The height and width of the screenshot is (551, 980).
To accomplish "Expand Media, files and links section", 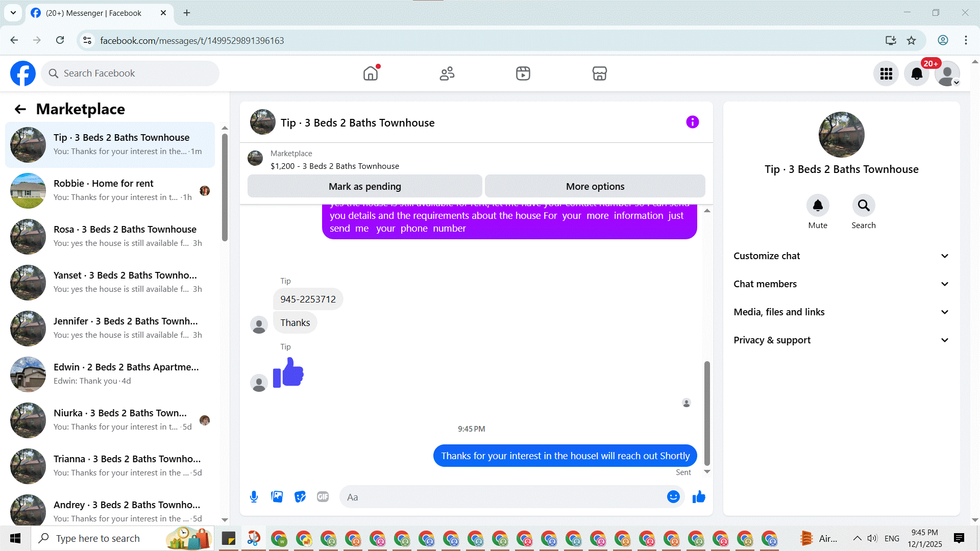I will point(841,312).
